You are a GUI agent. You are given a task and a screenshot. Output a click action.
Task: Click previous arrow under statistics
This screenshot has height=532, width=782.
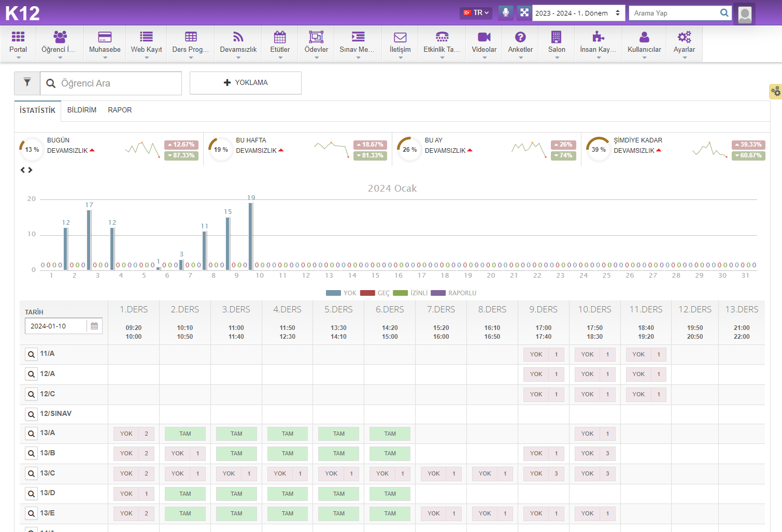pyautogui.click(x=23, y=170)
